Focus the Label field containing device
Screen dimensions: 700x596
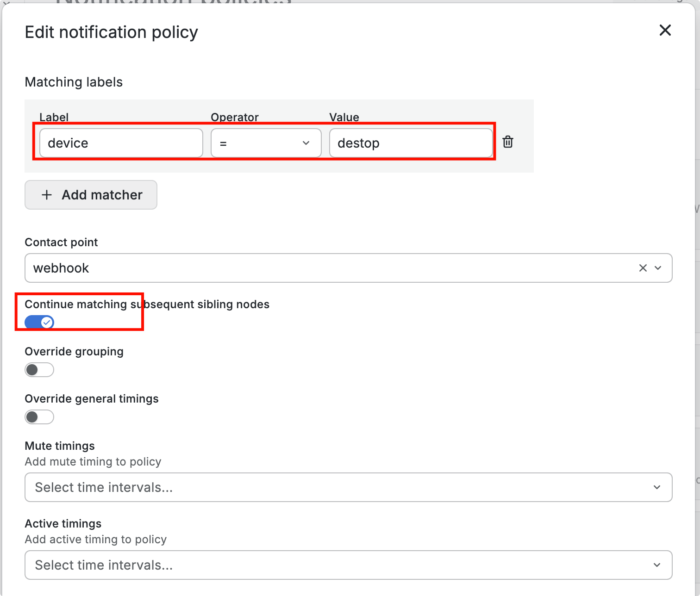coord(121,143)
